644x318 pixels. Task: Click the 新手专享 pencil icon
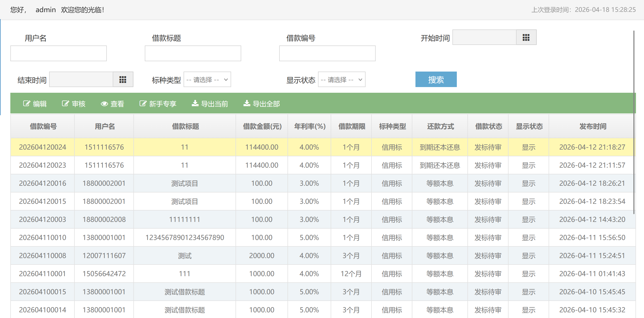143,104
